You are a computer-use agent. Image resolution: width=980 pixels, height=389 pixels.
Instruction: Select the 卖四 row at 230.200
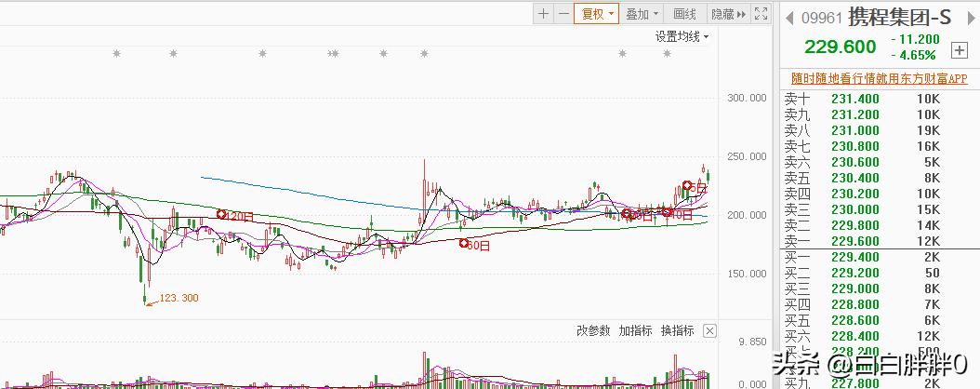coord(880,194)
